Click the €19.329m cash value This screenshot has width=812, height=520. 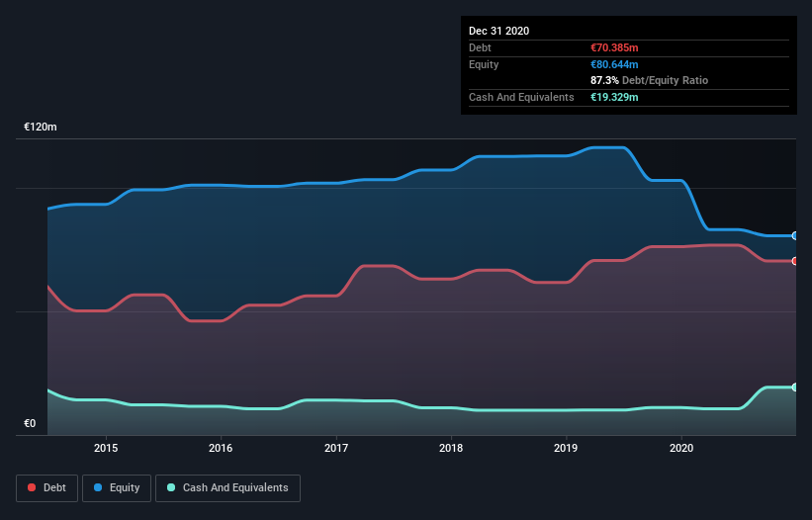point(614,97)
